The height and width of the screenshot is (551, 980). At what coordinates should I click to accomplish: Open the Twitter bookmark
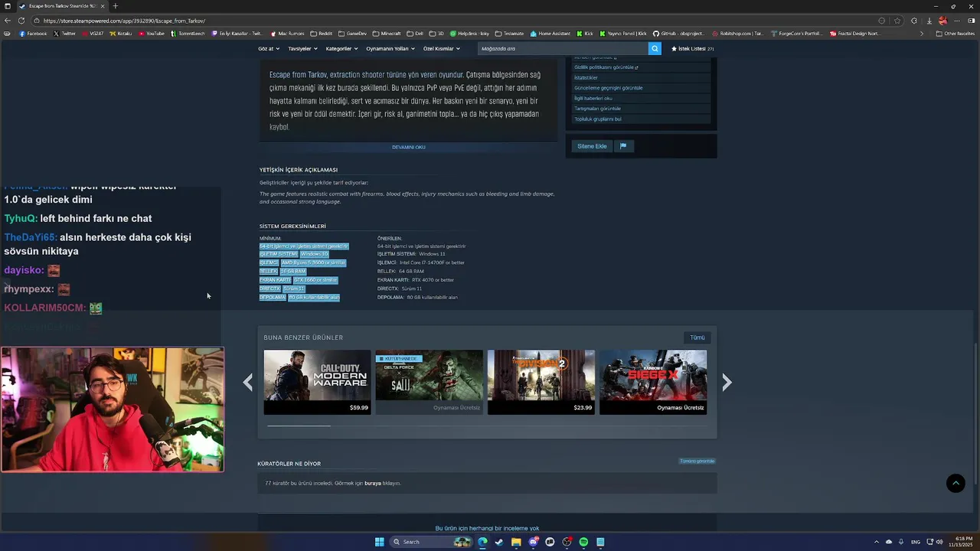(65, 34)
